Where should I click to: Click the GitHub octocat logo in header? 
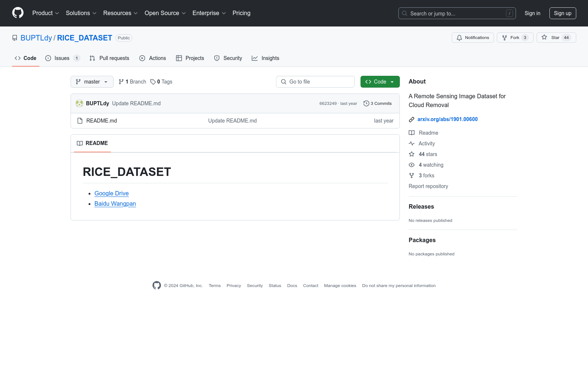tap(18, 13)
